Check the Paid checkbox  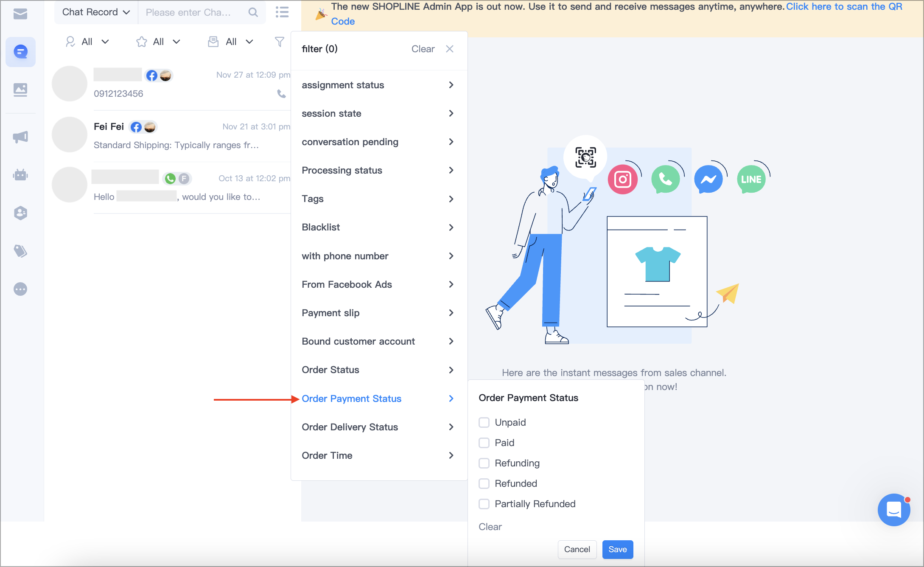pyautogui.click(x=484, y=443)
